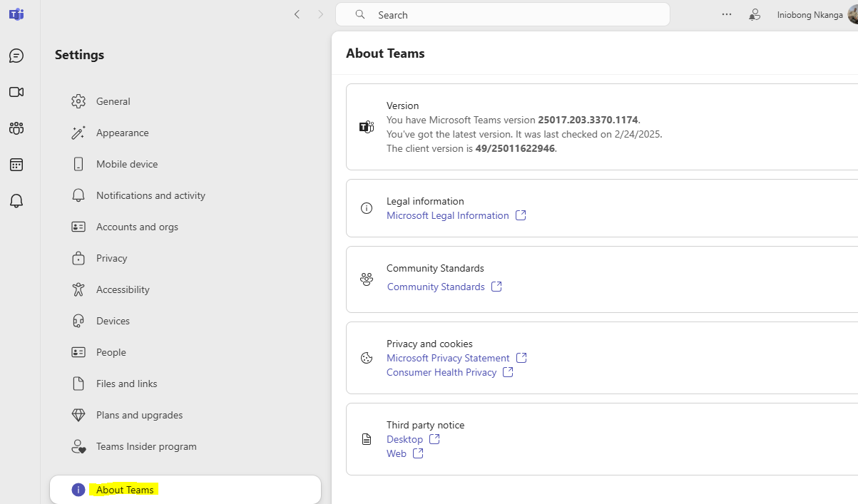Viewport: 858px width, 504px height.
Task: Click the people presence icon beside ellipsis
Action: 755,14
